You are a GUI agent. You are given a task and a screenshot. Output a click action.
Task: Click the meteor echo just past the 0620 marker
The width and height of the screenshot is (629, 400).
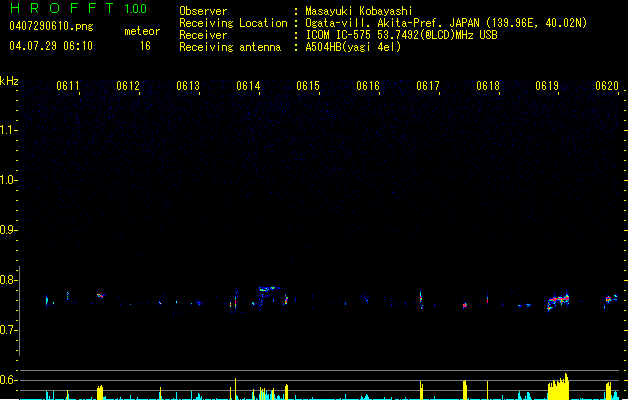pyautogui.click(x=611, y=299)
